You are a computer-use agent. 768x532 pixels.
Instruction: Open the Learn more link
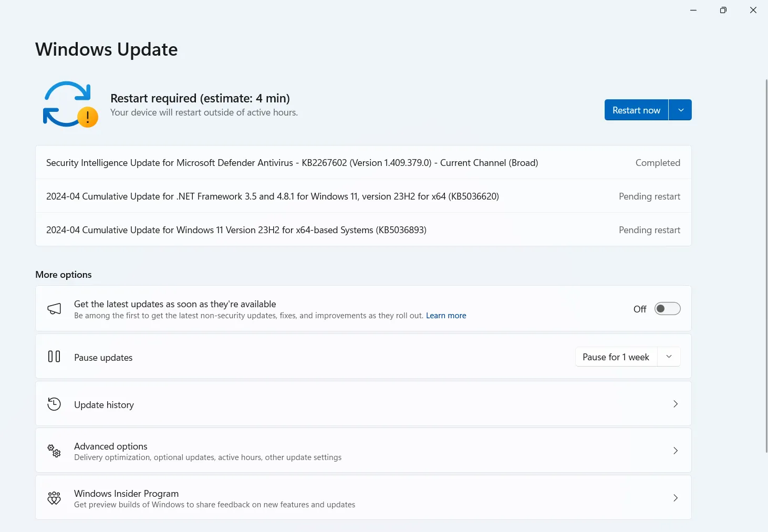(x=446, y=316)
